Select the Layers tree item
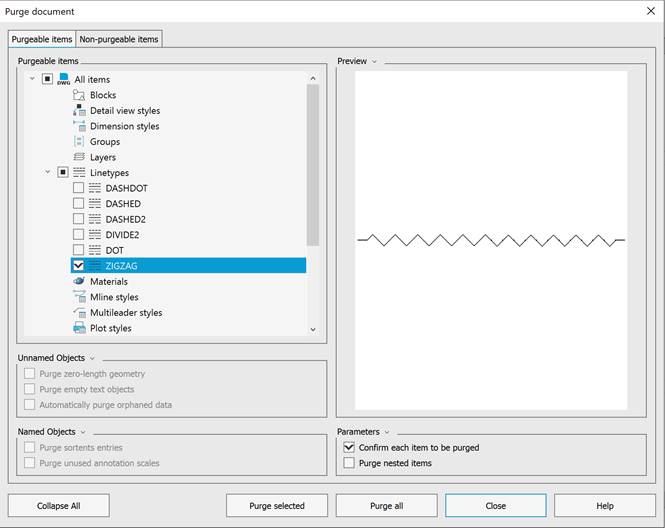Viewport: 665px width, 528px height. (x=103, y=157)
